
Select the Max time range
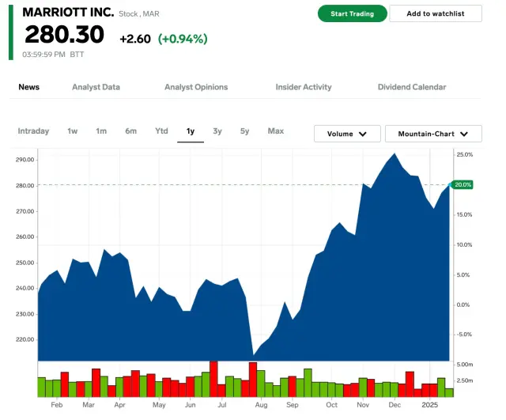click(276, 131)
